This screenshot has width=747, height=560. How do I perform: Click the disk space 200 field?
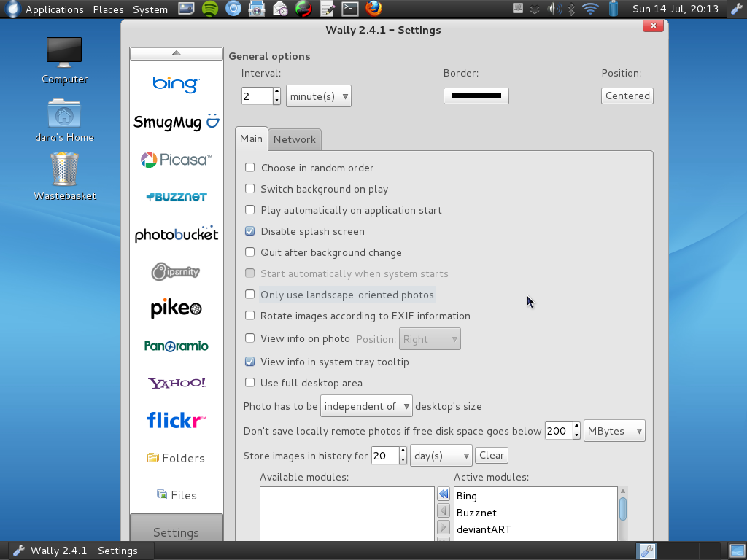[x=558, y=431]
